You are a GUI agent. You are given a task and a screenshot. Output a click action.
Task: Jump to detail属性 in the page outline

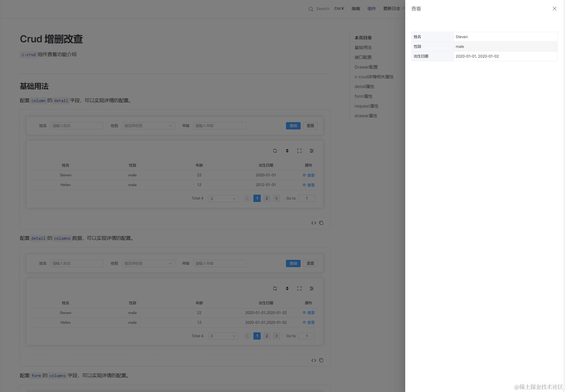pos(364,87)
